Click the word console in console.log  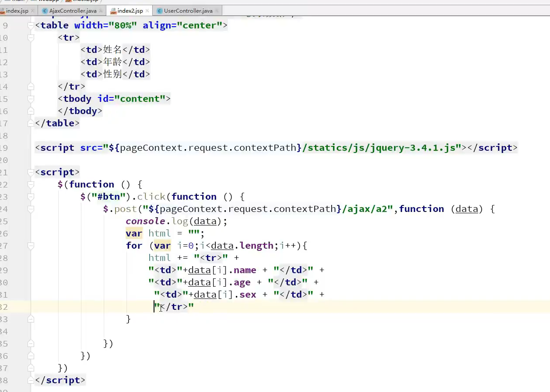[x=146, y=221]
